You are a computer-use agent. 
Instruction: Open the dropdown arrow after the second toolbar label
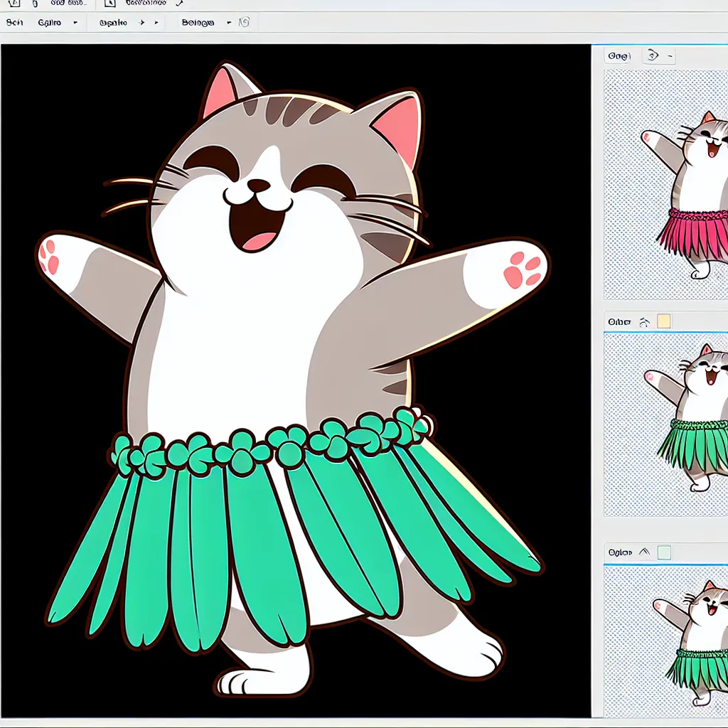tap(77, 23)
